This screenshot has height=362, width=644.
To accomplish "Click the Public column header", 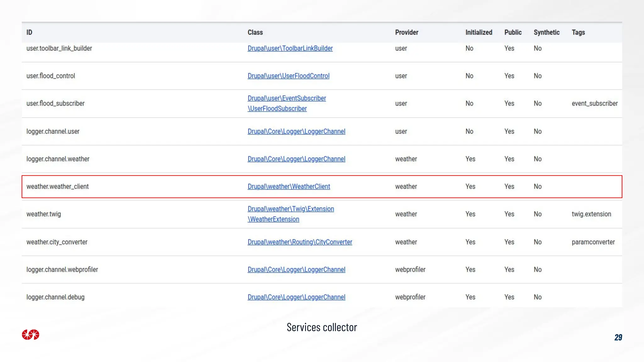I will (x=513, y=32).
